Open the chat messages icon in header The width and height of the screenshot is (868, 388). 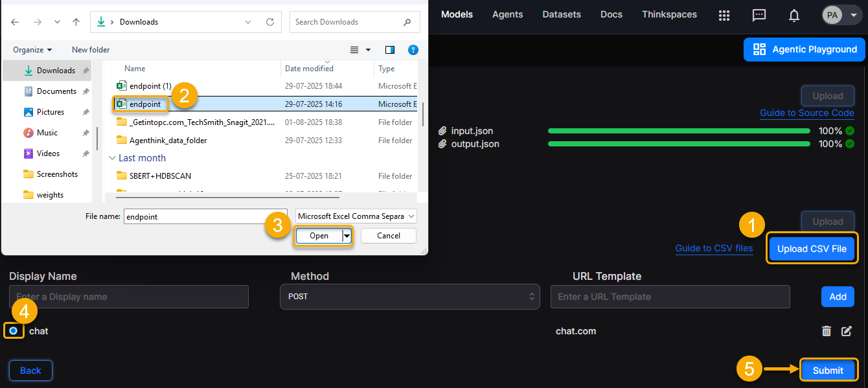pos(759,15)
